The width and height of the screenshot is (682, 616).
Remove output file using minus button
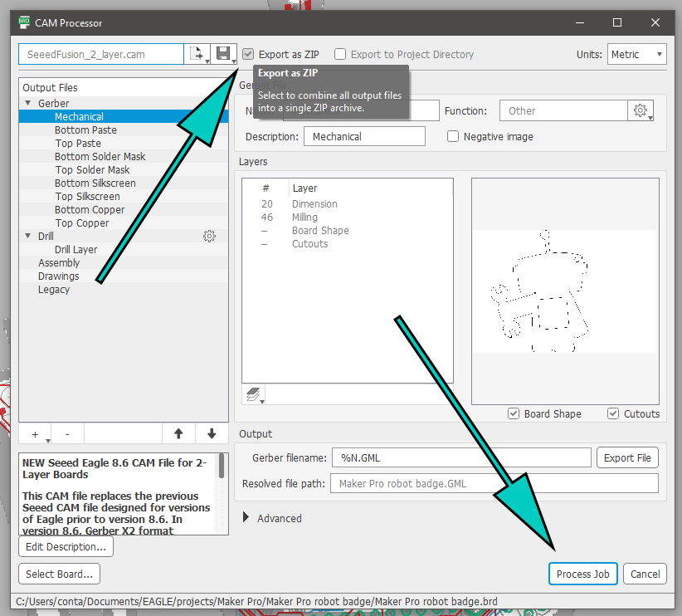(x=67, y=433)
